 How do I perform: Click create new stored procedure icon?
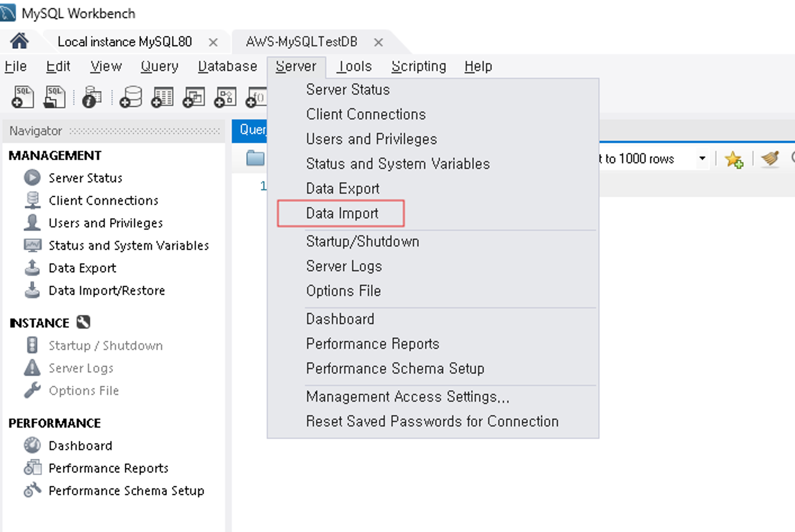click(225, 97)
